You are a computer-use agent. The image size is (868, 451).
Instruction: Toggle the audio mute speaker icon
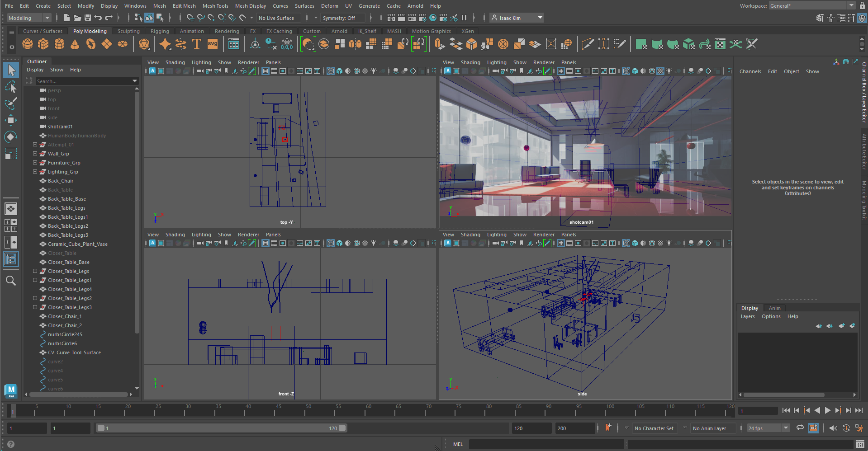tap(833, 428)
